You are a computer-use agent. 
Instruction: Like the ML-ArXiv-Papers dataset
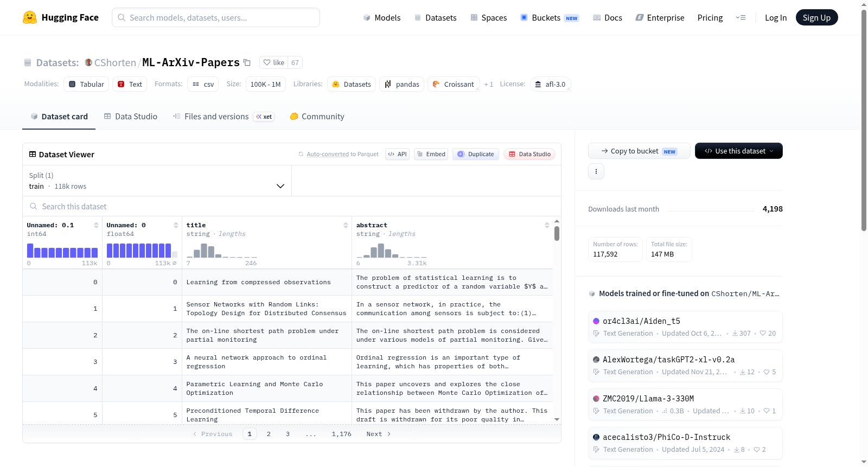click(274, 62)
